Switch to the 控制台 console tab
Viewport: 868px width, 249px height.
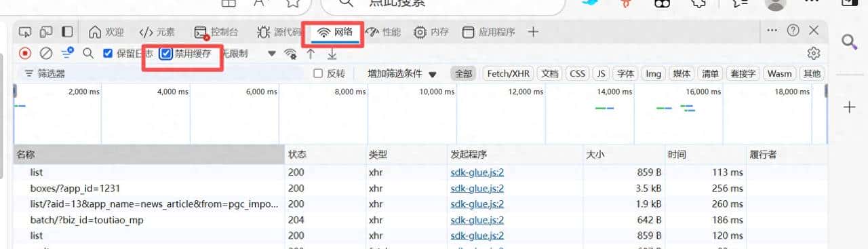216,32
